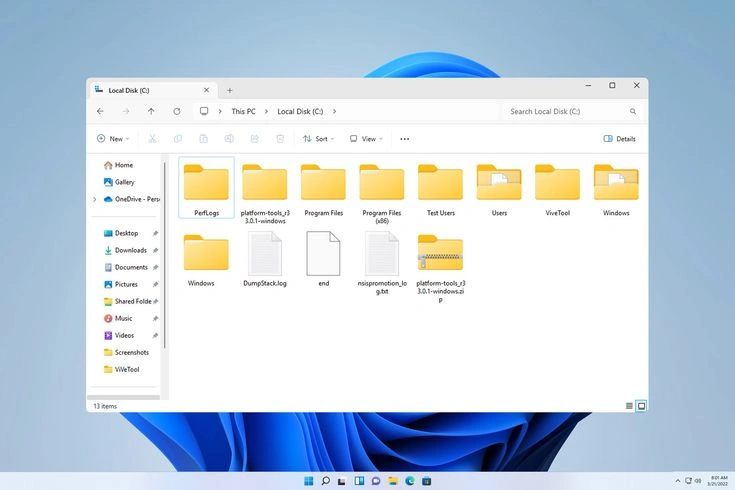Screen dimensions: 735x490
Task: Open Home in the navigation pane
Action: tap(118, 165)
